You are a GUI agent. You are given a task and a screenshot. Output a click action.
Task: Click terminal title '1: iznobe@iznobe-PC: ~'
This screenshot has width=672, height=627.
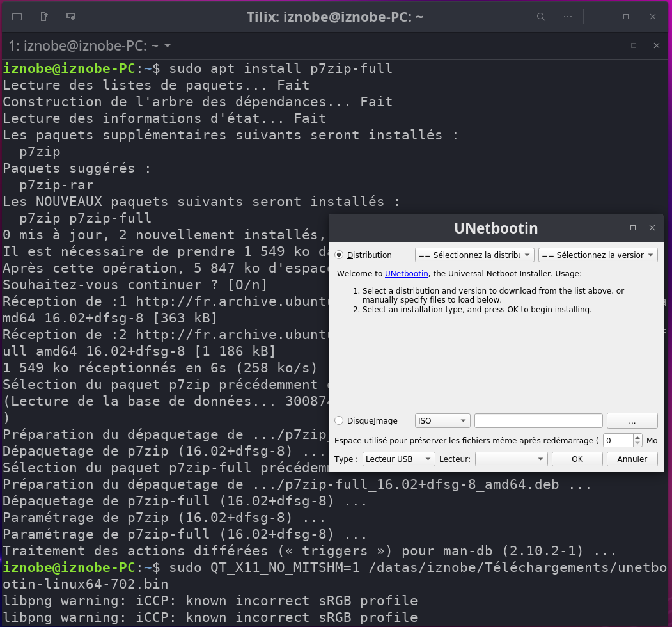click(84, 45)
